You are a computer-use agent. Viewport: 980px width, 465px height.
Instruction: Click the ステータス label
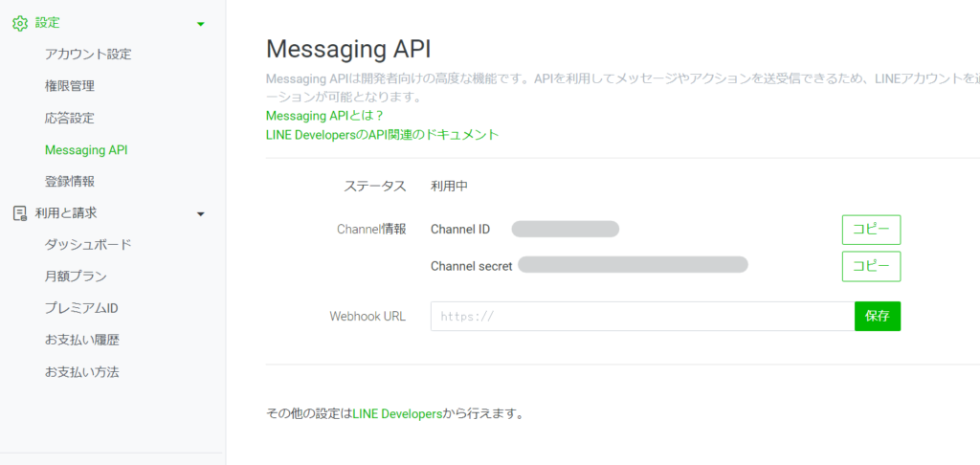(375, 186)
